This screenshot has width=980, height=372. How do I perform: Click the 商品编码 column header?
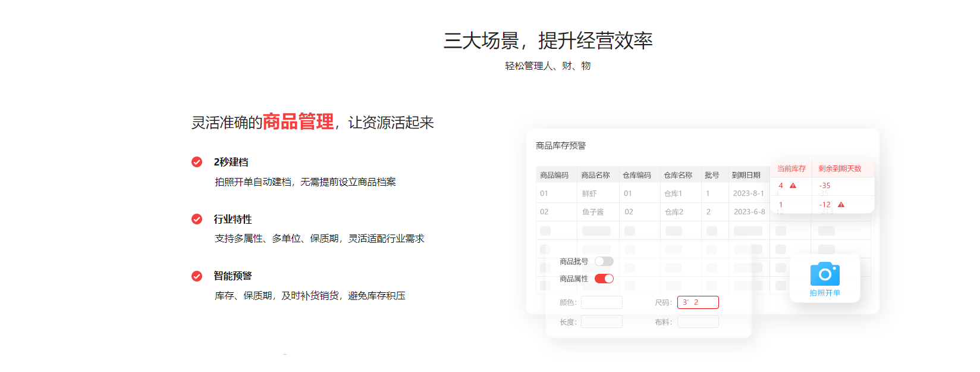(554, 175)
